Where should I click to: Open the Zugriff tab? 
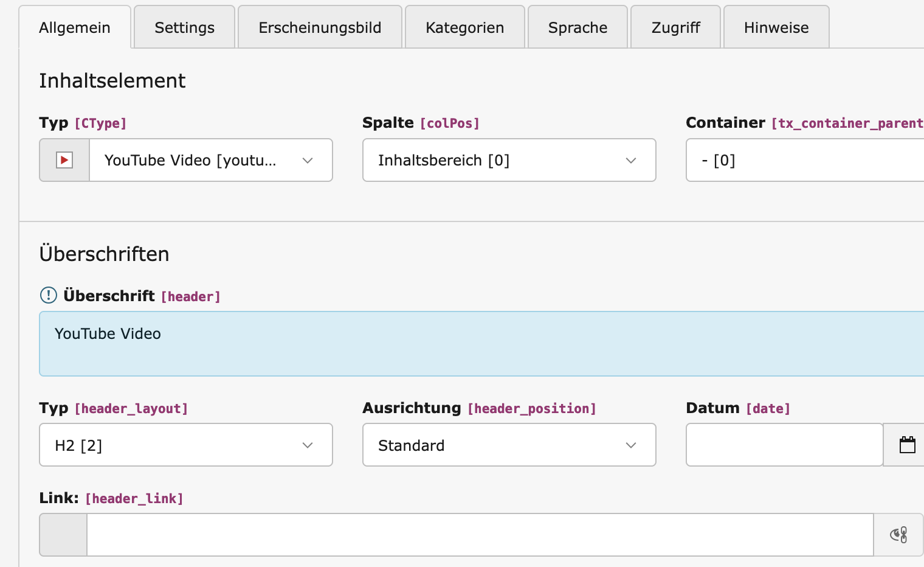pyautogui.click(x=675, y=27)
